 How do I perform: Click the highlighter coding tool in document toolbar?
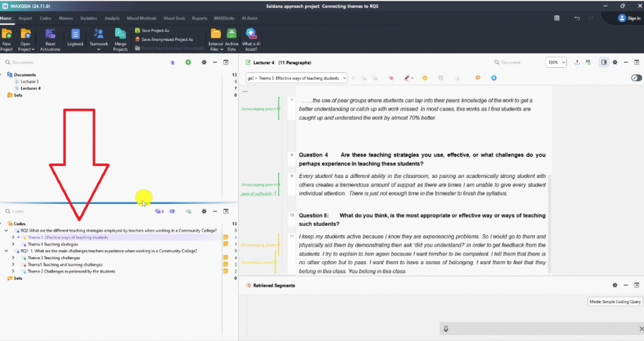coord(408,78)
